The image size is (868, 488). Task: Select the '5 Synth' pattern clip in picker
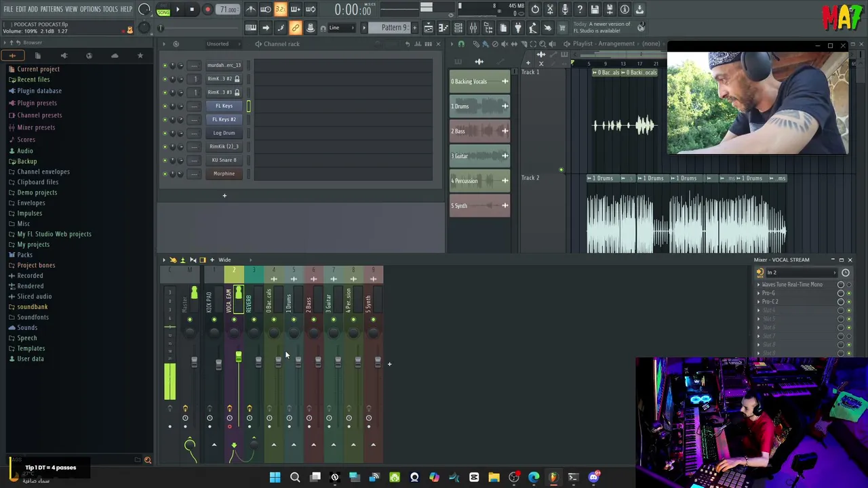click(479, 206)
